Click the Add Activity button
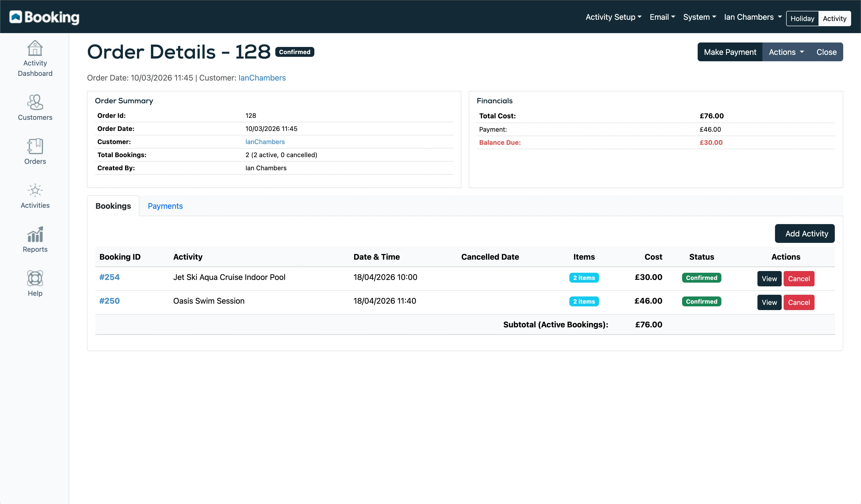This screenshot has height=504, width=861. click(x=805, y=233)
